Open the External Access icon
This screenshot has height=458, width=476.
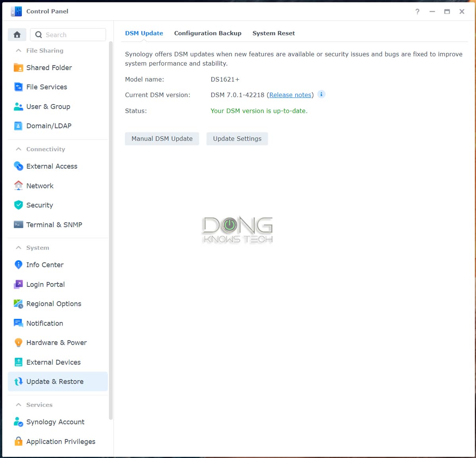[18, 166]
